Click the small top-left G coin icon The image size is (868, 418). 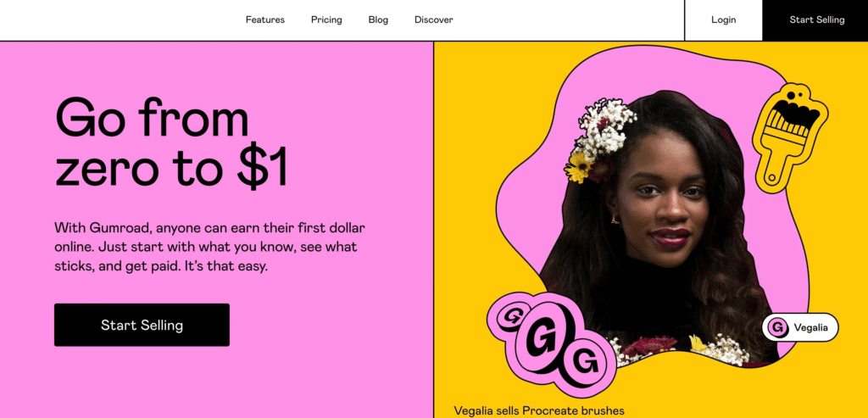513,317
